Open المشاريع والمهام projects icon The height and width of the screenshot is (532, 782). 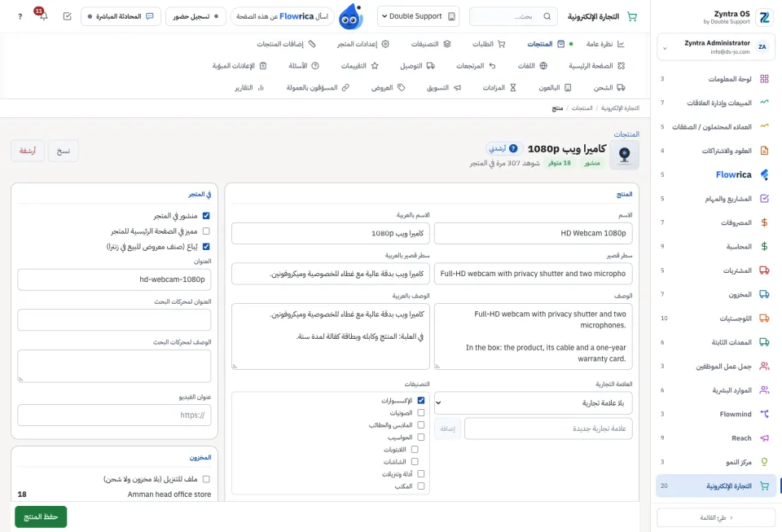coord(764,199)
